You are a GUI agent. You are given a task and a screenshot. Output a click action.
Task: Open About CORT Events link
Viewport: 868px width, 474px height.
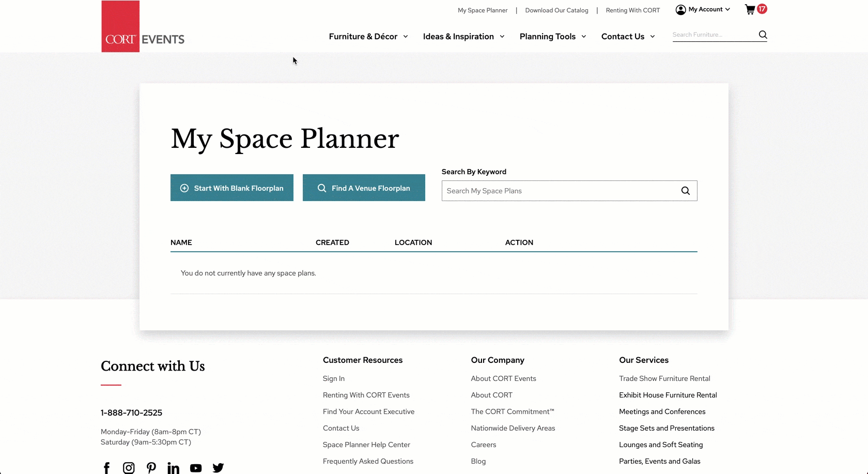click(504, 378)
